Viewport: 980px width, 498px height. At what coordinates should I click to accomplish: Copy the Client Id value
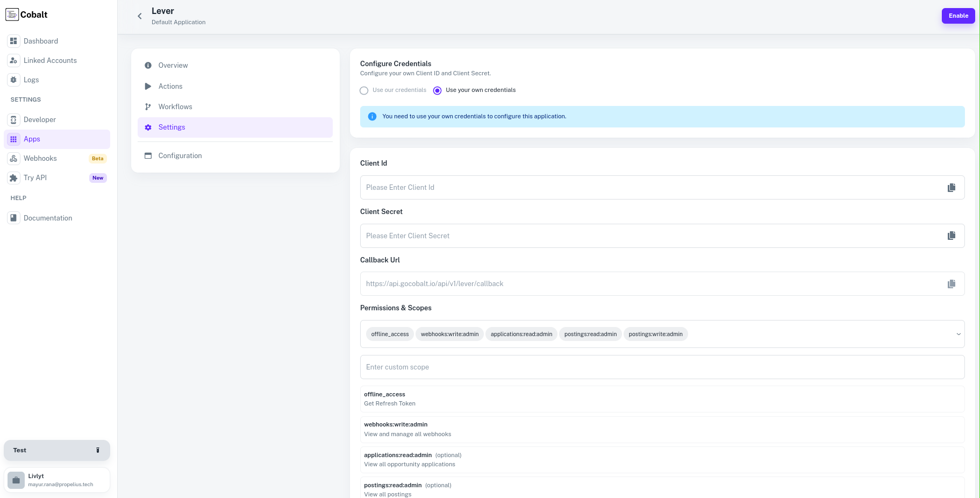click(x=952, y=187)
